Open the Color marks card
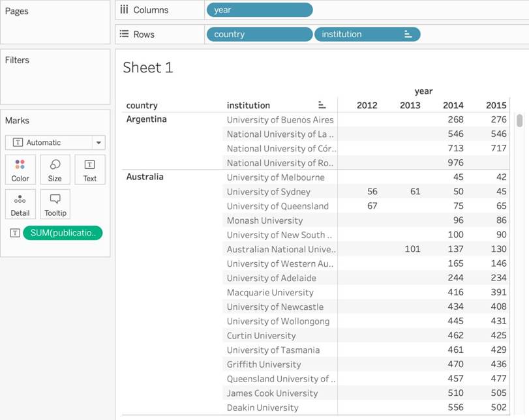Image resolution: width=529 pixels, height=420 pixels. 20,170
